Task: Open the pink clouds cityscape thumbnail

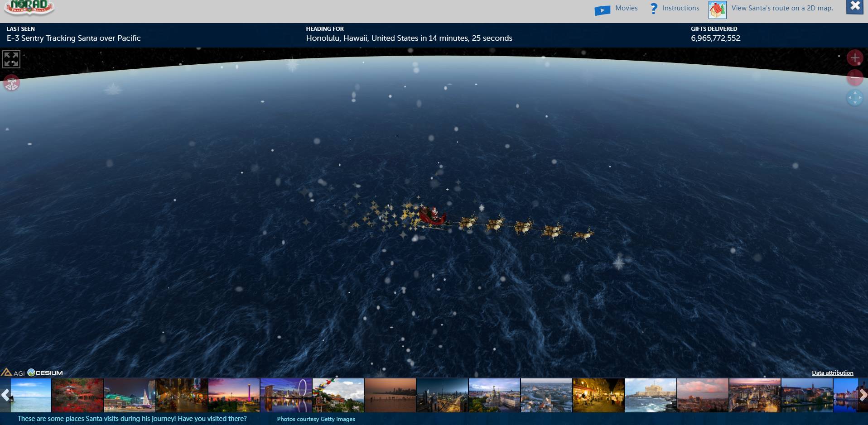Action: point(703,395)
